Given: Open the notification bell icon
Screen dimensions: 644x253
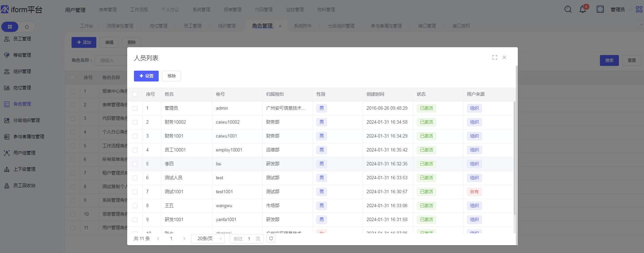Looking at the screenshot, I should pos(583,9).
